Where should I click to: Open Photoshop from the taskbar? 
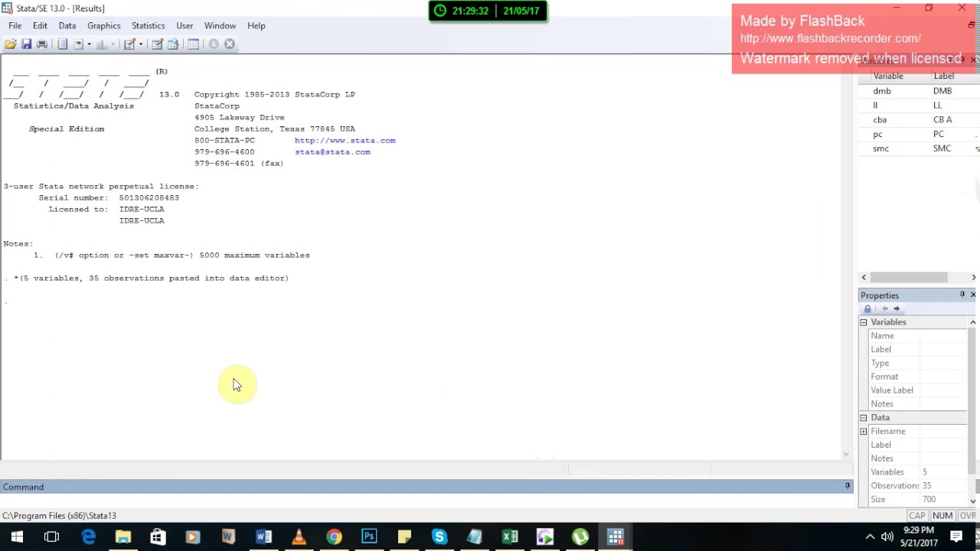pyautogui.click(x=369, y=536)
